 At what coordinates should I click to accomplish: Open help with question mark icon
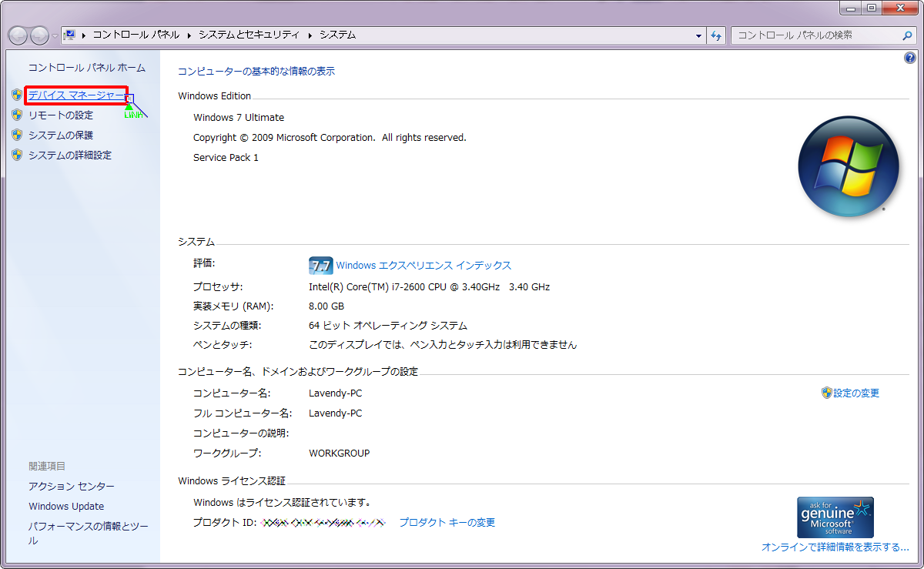click(x=910, y=59)
